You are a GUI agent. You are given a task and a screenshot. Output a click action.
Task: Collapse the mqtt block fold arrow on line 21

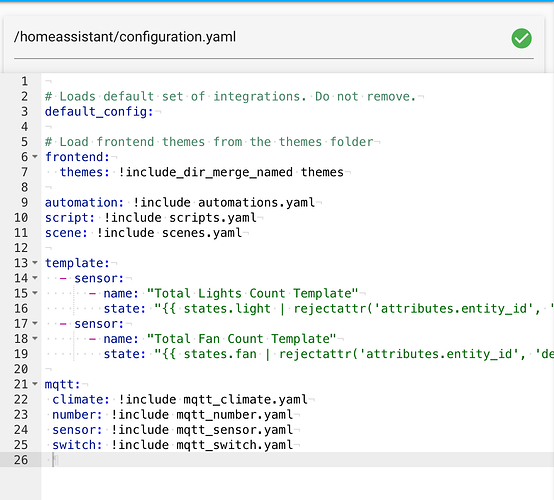tap(35, 384)
